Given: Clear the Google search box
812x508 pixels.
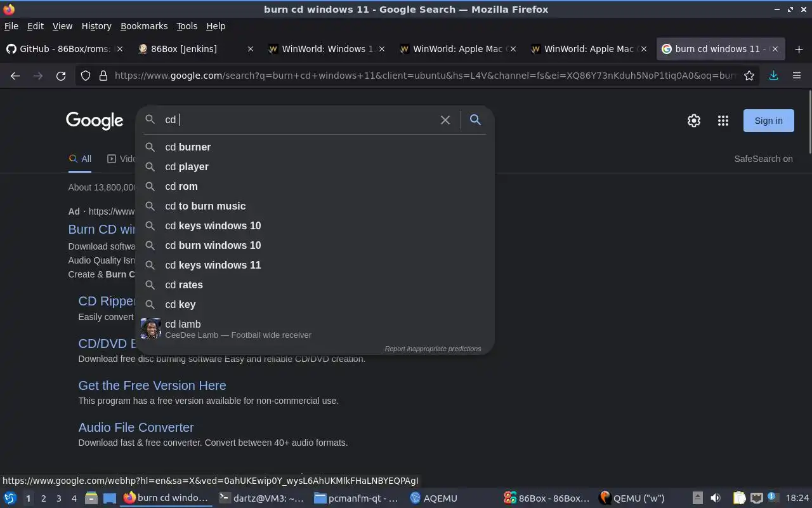Looking at the screenshot, I should (x=445, y=120).
